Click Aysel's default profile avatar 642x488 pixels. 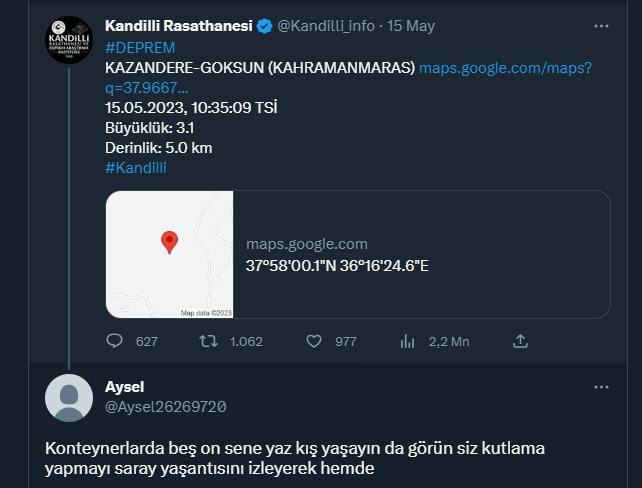tap(69, 398)
